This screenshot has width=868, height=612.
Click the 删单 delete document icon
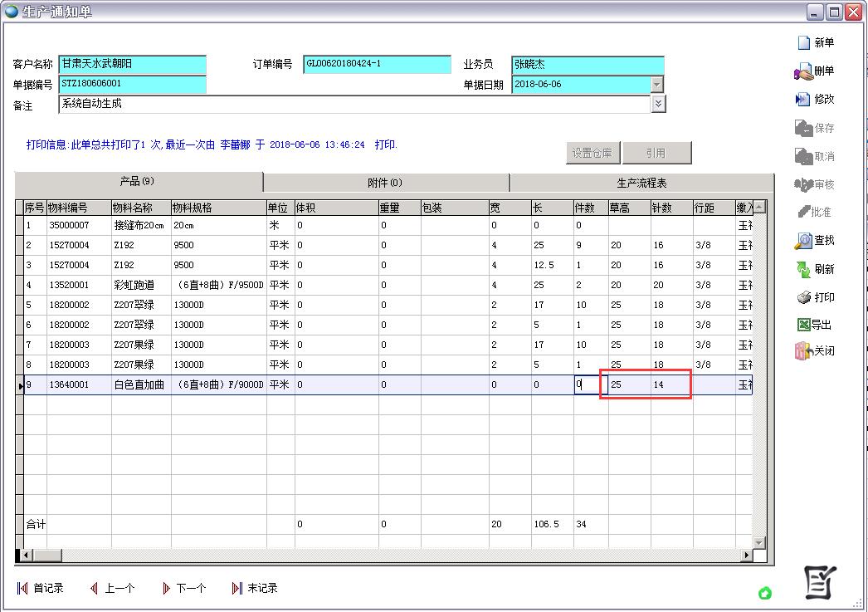[803, 72]
